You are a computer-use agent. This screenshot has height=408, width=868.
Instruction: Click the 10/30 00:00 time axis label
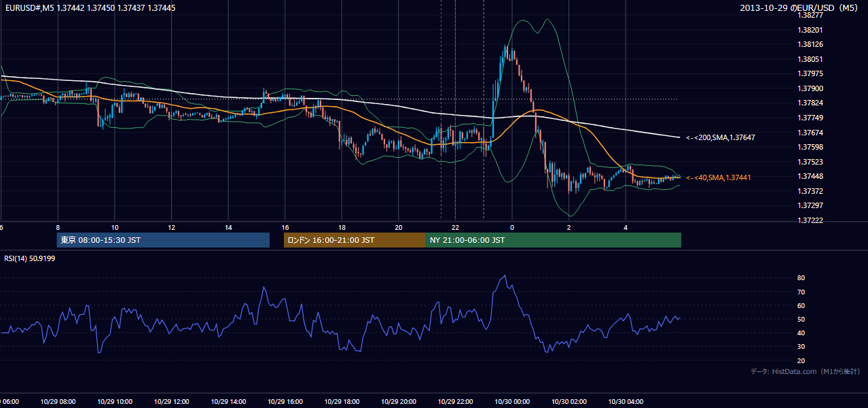512,402
